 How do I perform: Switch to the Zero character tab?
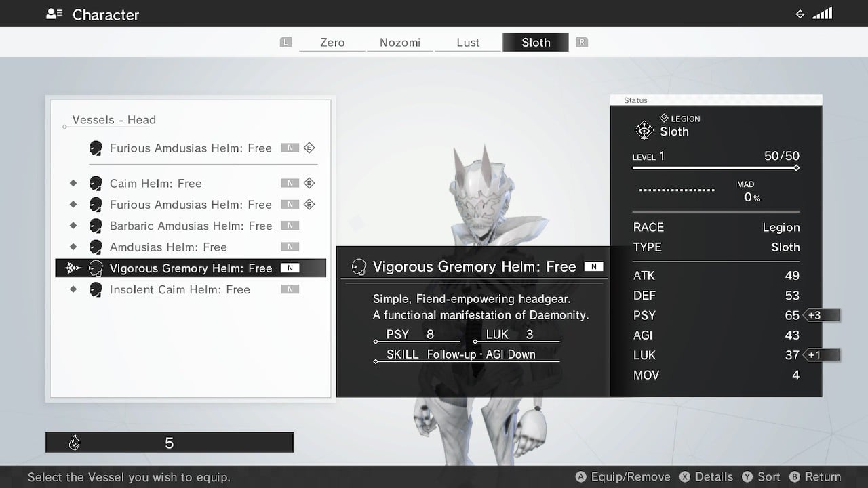332,42
